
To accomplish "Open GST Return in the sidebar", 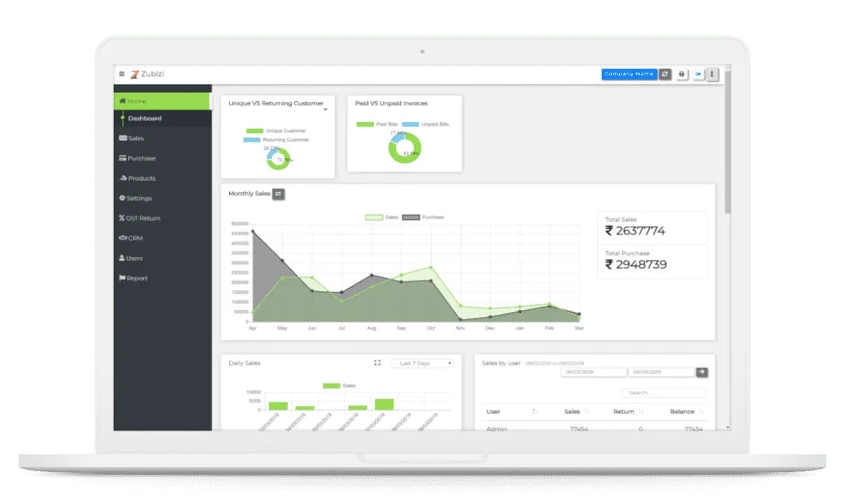I will click(140, 218).
